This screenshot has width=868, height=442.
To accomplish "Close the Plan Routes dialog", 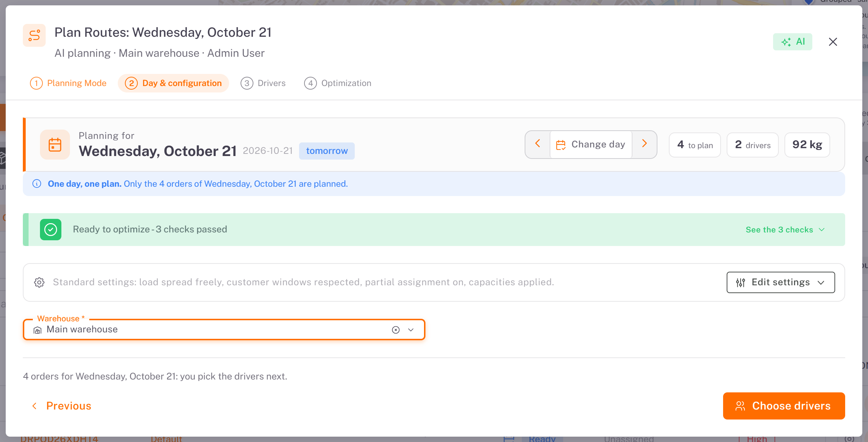I will click(x=833, y=42).
